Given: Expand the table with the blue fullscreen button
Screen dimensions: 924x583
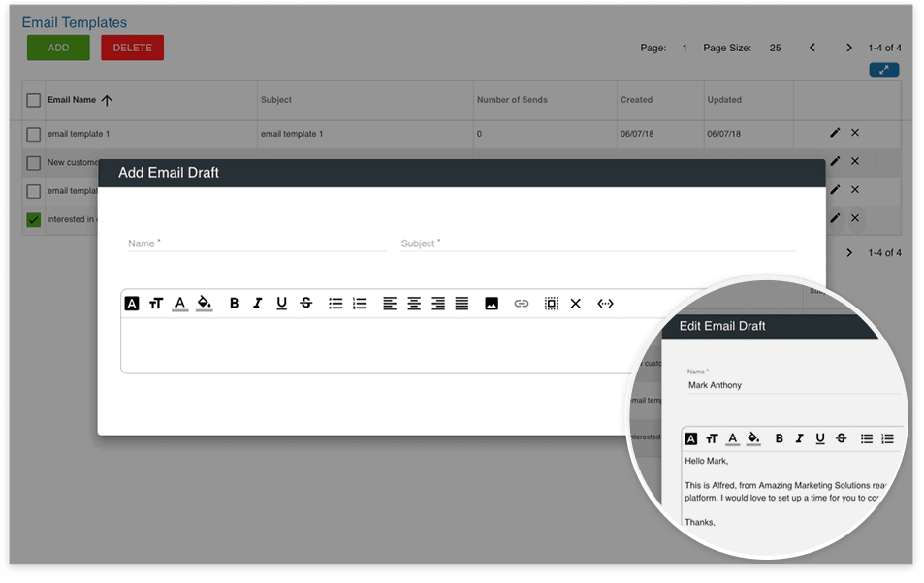Looking at the screenshot, I should (x=883, y=70).
